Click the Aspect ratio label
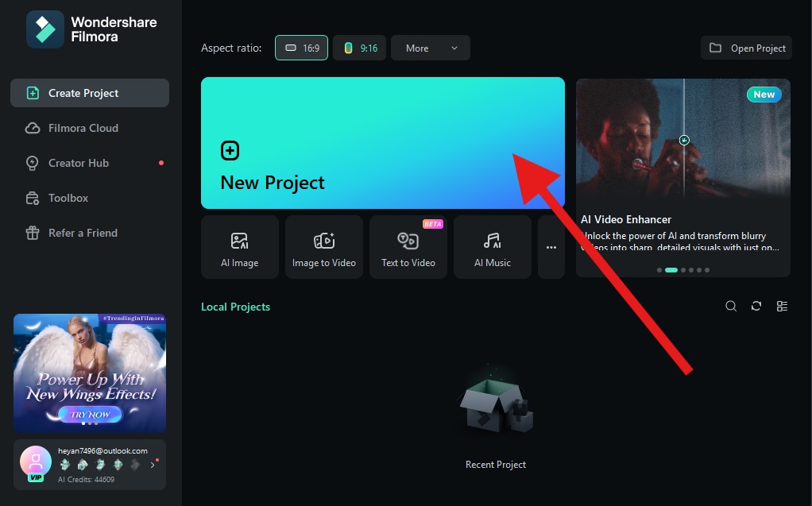Image resolution: width=812 pixels, height=506 pixels. click(231, 48)
